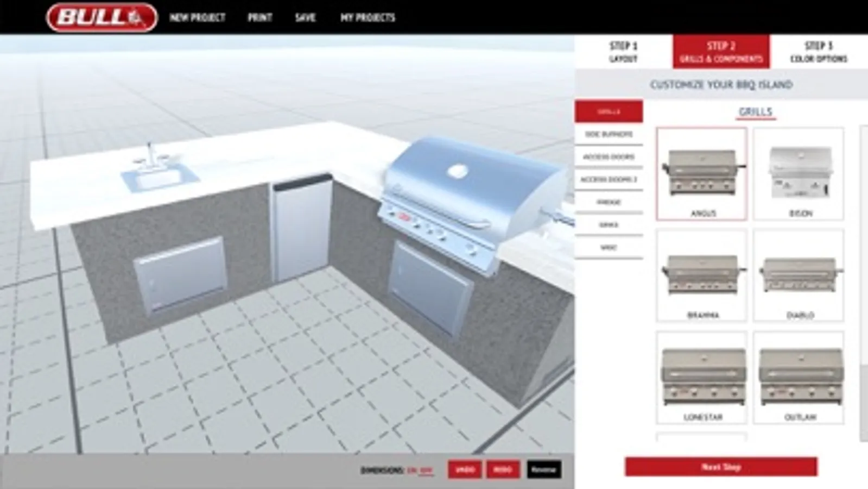View the Sinks category

click(x=609, y=225)
